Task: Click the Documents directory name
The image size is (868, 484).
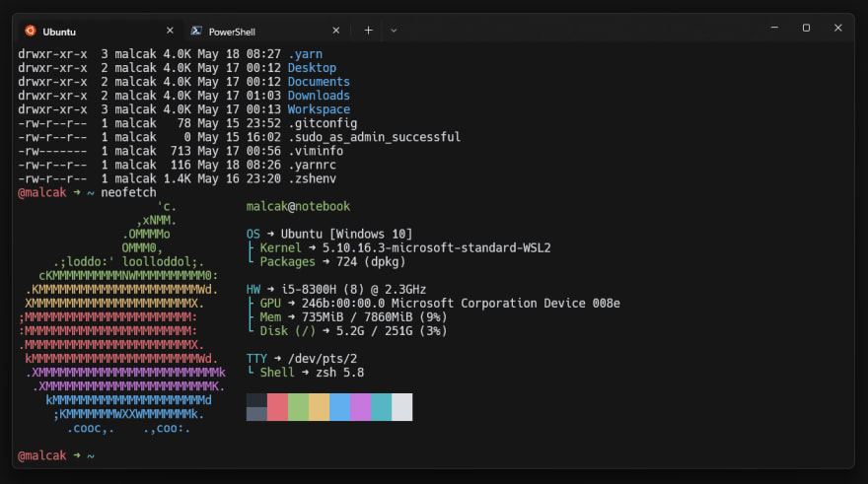Action: (x=319, y=82)
